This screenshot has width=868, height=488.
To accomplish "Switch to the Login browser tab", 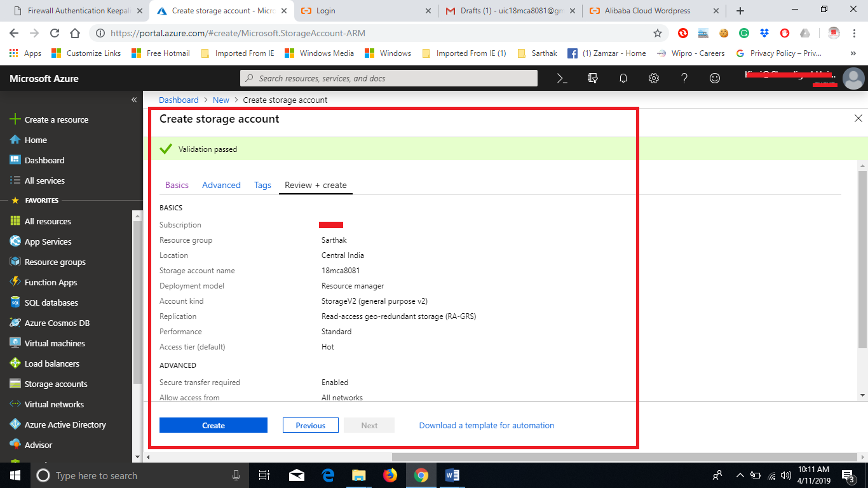I will click(x=365, y=11).
